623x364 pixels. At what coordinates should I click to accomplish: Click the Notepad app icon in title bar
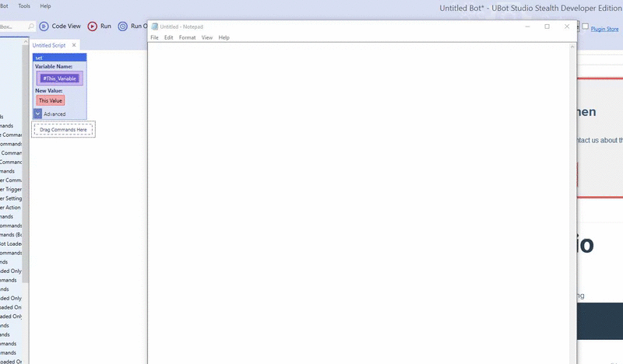154,26
